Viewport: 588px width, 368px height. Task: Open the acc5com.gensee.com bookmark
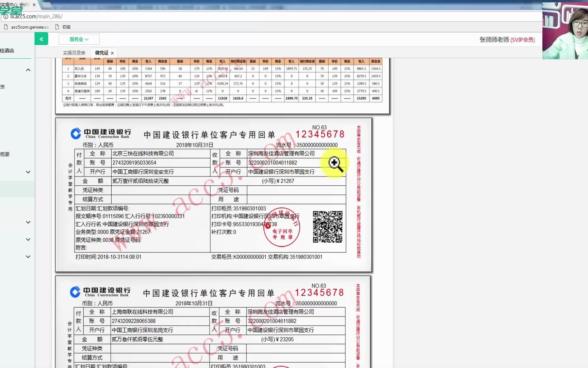(x=27, y=27)
